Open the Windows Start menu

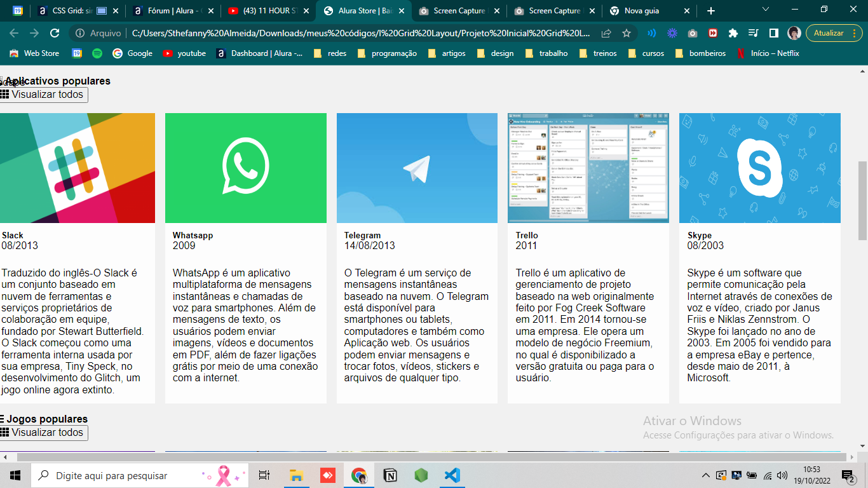click(x=15, y=475)
